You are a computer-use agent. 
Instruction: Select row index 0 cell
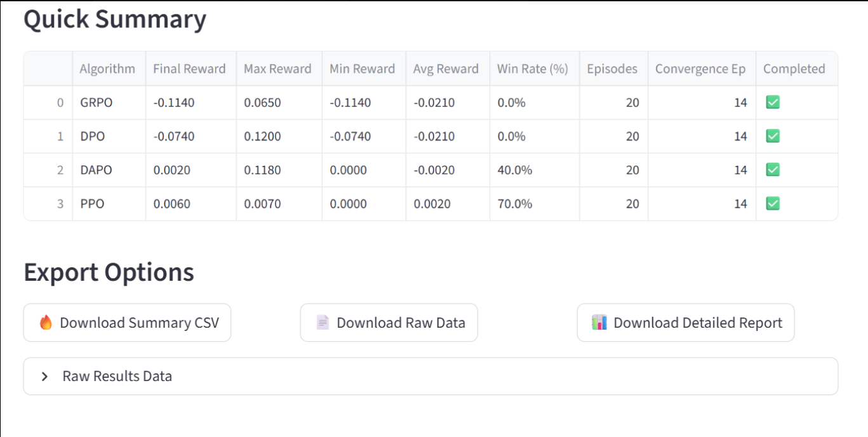(48, 102)
